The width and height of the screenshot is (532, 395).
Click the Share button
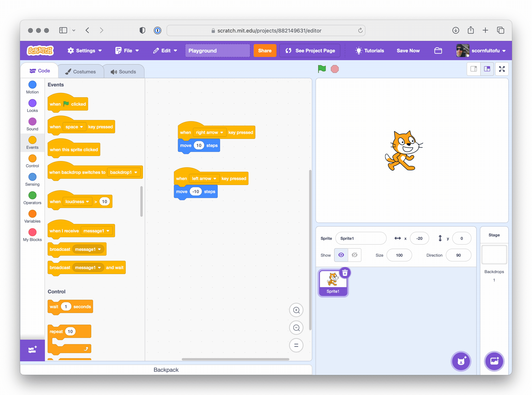coord(265,51)
